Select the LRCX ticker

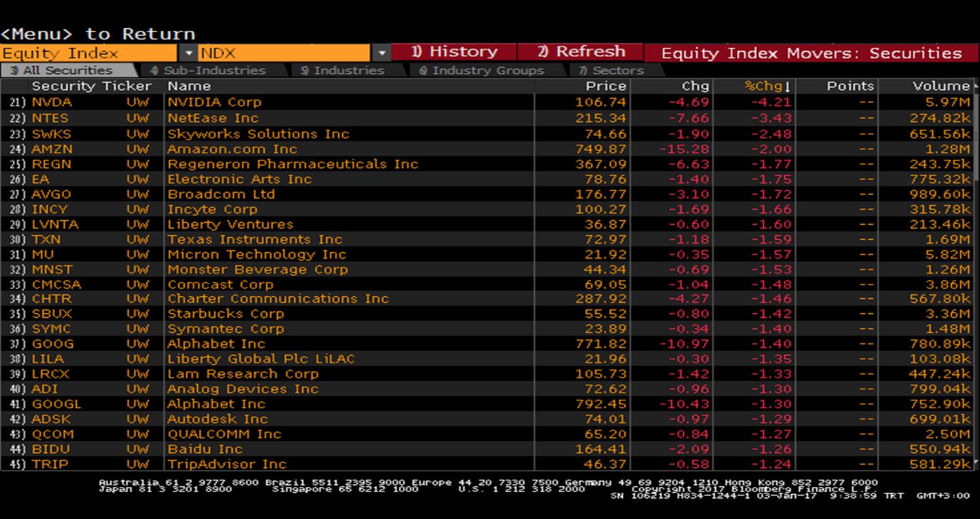click(x=50, y=374)
